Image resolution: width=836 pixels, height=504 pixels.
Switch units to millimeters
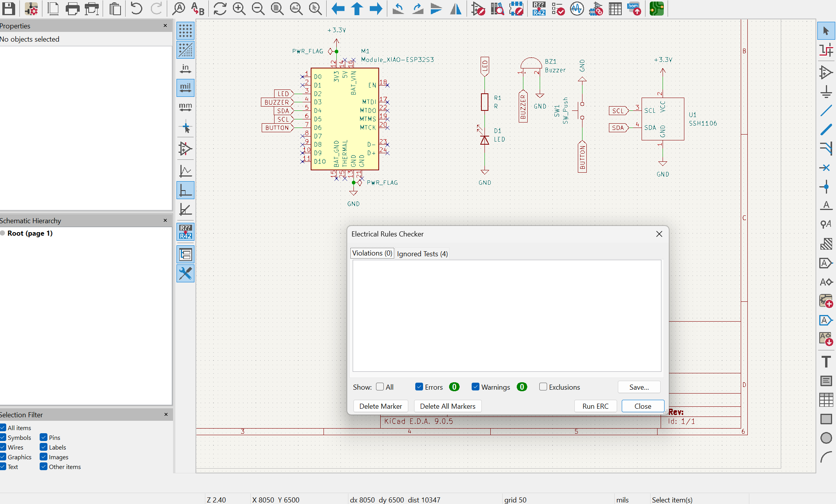click(x=185, y=107)
